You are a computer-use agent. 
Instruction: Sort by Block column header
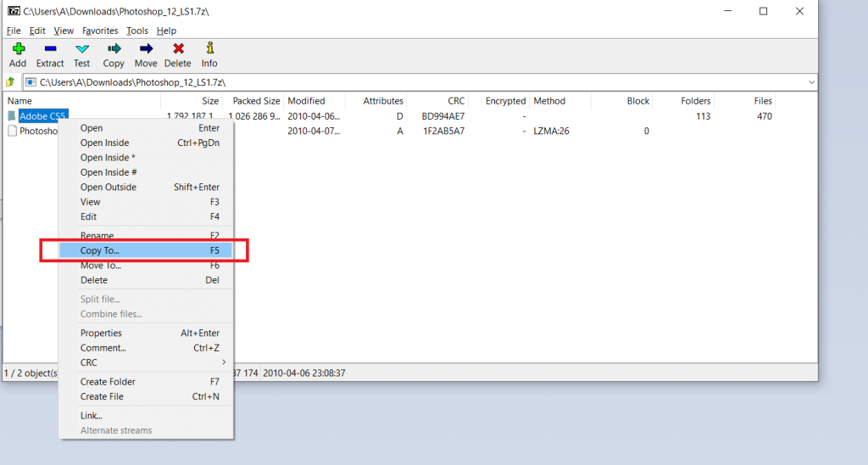(x=621, y=101)
